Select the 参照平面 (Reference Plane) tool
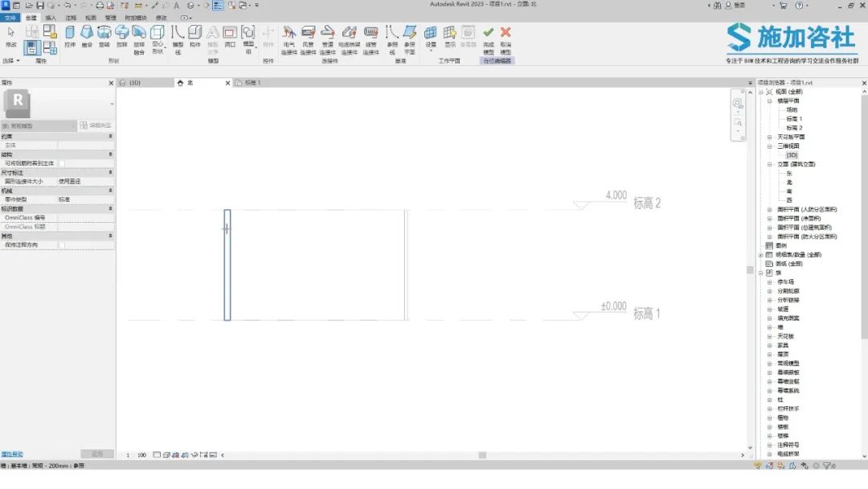 (x=410, y=40)
